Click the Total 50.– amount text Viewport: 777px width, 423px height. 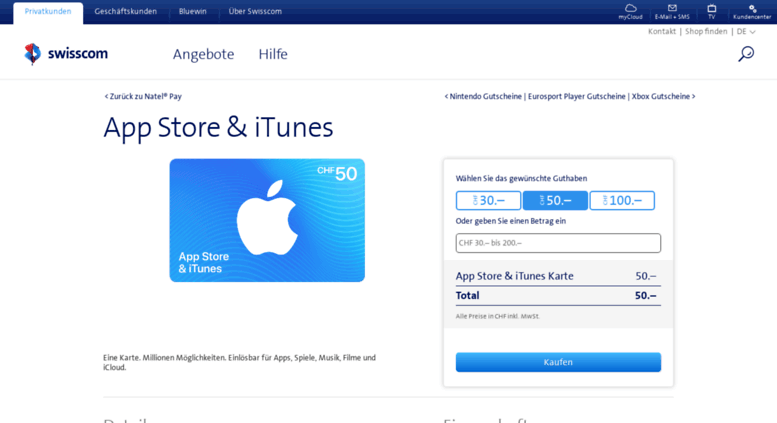[x=558, y=295]
